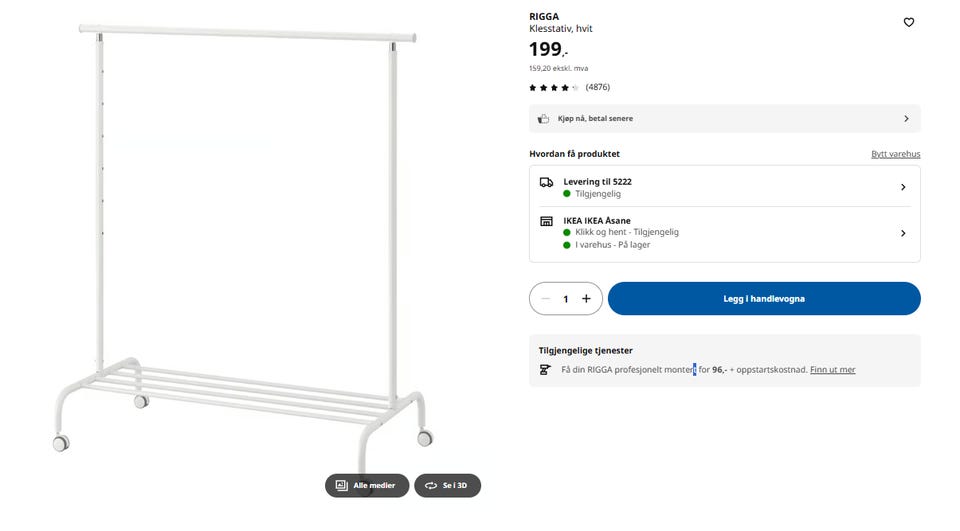Open the Alle medier gallery
960x531 pixels.
point(367,486)
